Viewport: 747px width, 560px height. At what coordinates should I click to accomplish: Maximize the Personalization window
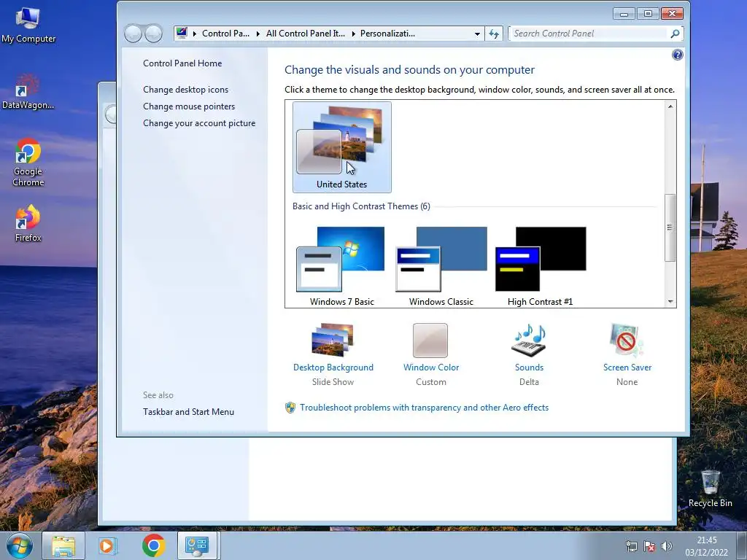648,13
